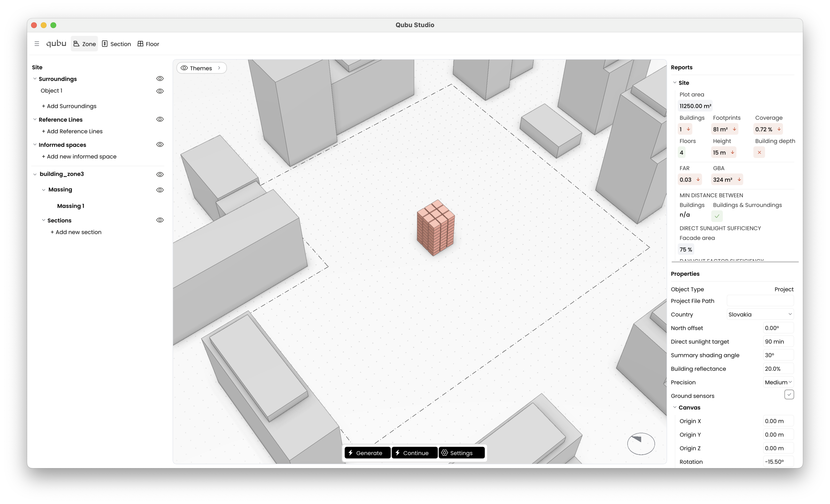Open the generation Settings button
This screenshot has height=504, width=830.
(x=462, y=453)
